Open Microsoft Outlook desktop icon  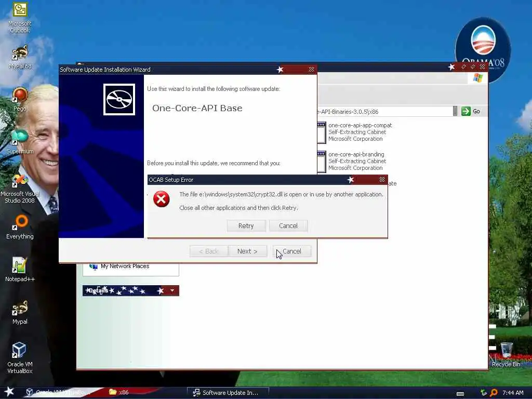[x=20, y=18]
